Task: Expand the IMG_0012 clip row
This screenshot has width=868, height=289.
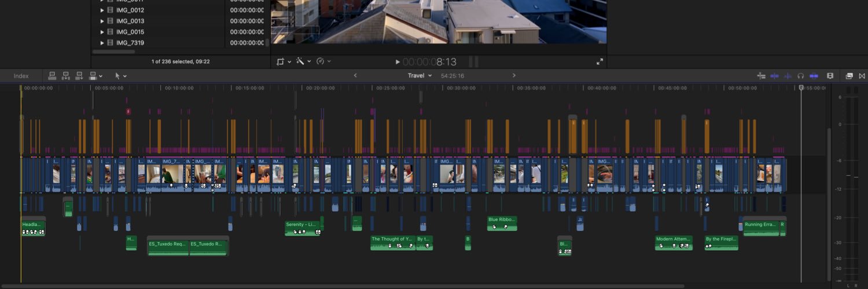Action: pyautogui.click(x=102, y=10)
